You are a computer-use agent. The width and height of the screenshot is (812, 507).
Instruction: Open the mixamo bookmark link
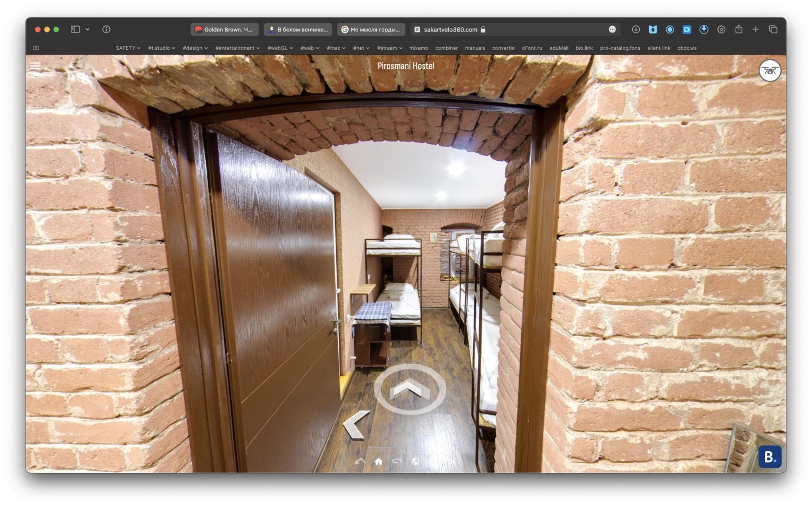tap(418, 48)
